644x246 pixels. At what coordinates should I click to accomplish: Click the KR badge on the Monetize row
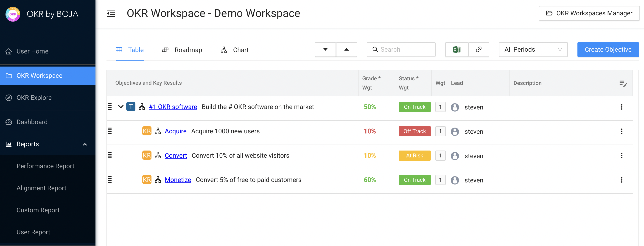coord(147,179)
